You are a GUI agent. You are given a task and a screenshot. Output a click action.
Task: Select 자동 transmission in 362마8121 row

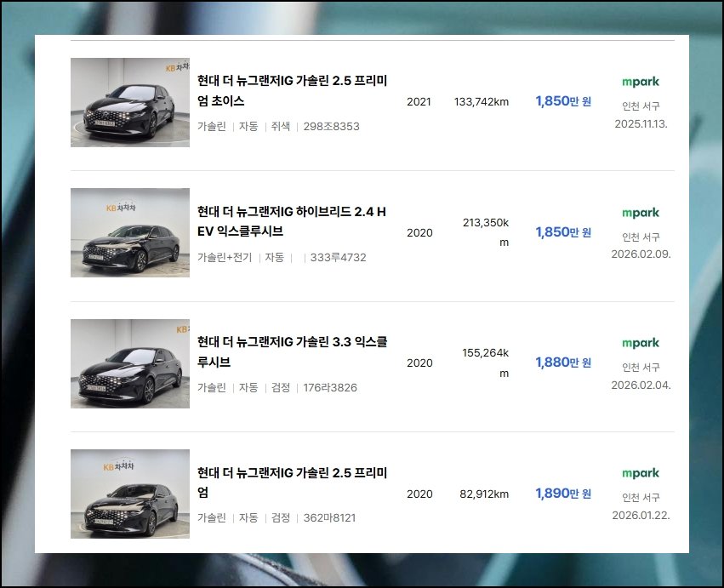(248, 517)
